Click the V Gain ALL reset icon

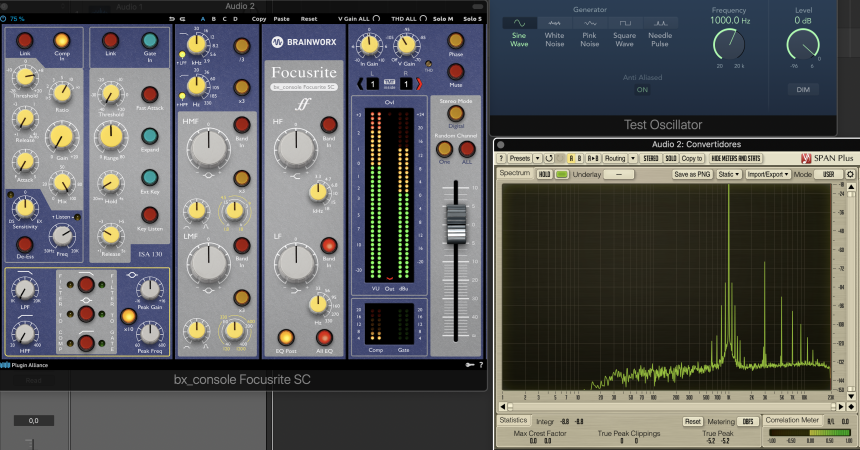(x=376, y=19)
